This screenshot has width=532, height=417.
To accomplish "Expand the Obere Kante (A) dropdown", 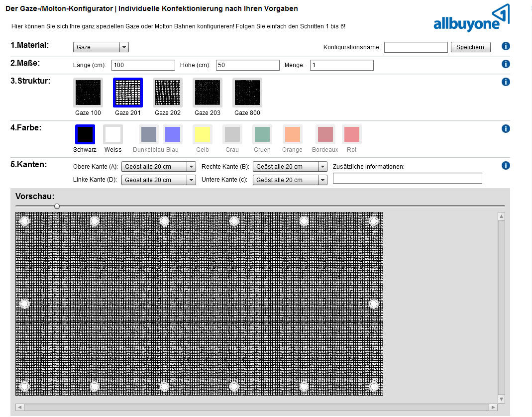I will click(158, 167).
